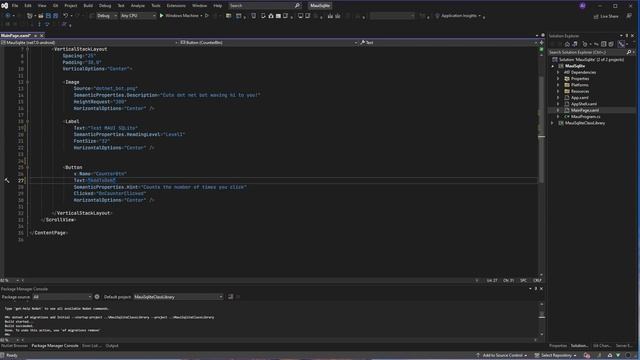Open the Any CPU platform dropdown

[x=138, y=16]
